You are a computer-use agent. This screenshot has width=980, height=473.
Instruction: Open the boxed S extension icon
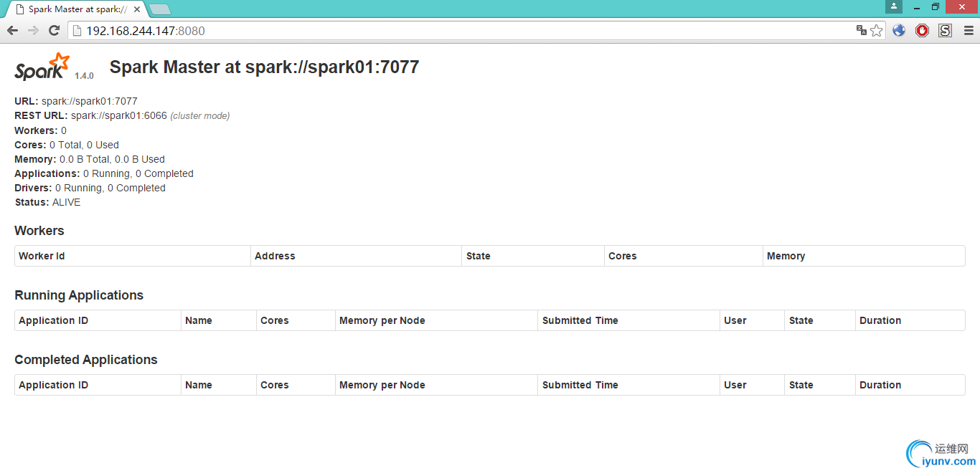(x=945, y=30)
